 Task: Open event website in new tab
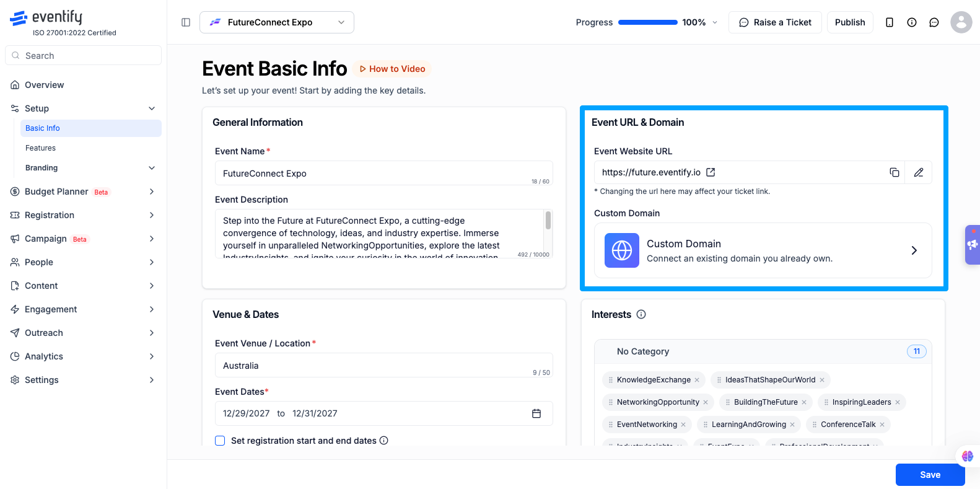[711, 172]
